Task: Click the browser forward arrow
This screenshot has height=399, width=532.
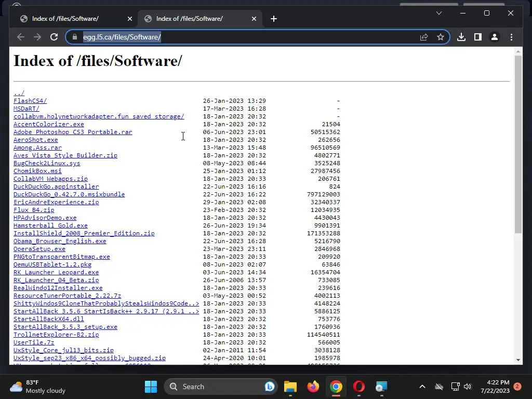Action: [37, 37]
